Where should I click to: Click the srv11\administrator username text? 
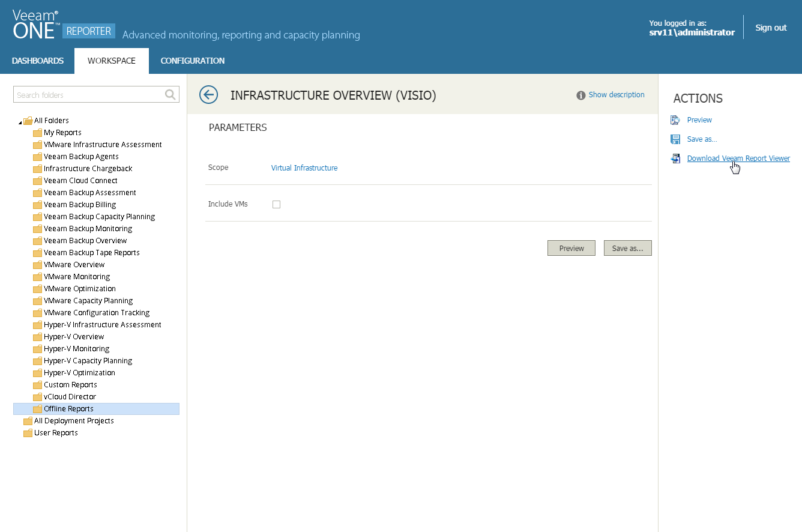pos(692,32)
